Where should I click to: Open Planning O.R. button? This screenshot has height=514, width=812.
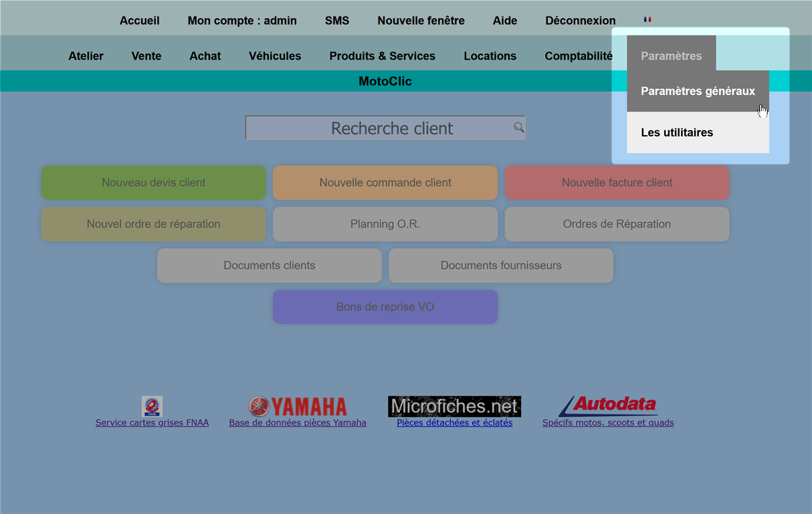pyautogui.click(x=385, y=224)
